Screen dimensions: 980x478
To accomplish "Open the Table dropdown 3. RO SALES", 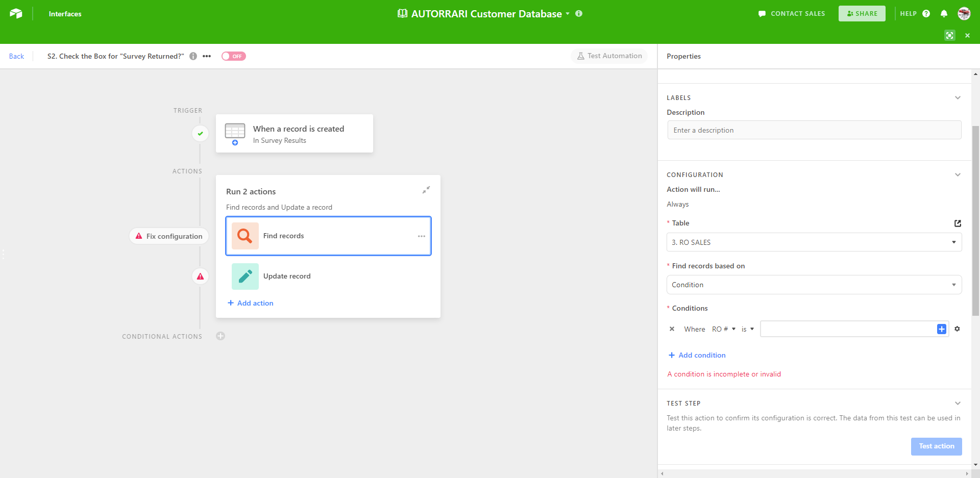I will pos(814,242).
